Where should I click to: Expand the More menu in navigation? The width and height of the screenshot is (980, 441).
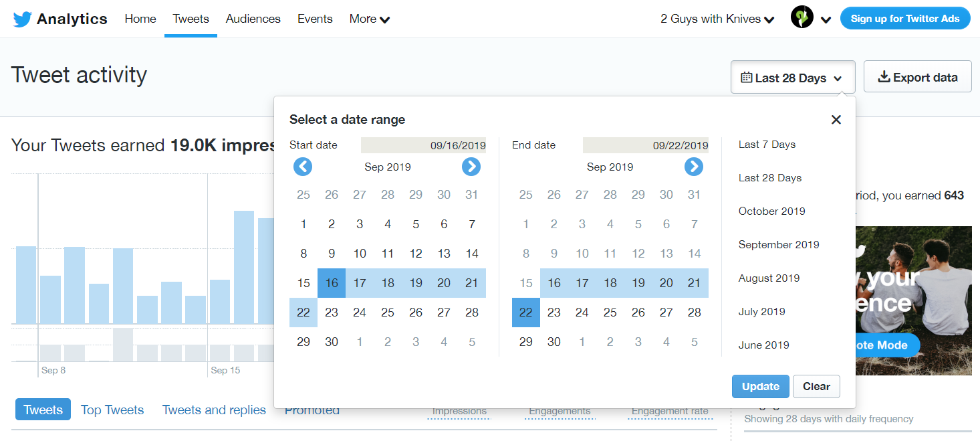[369, 19]
